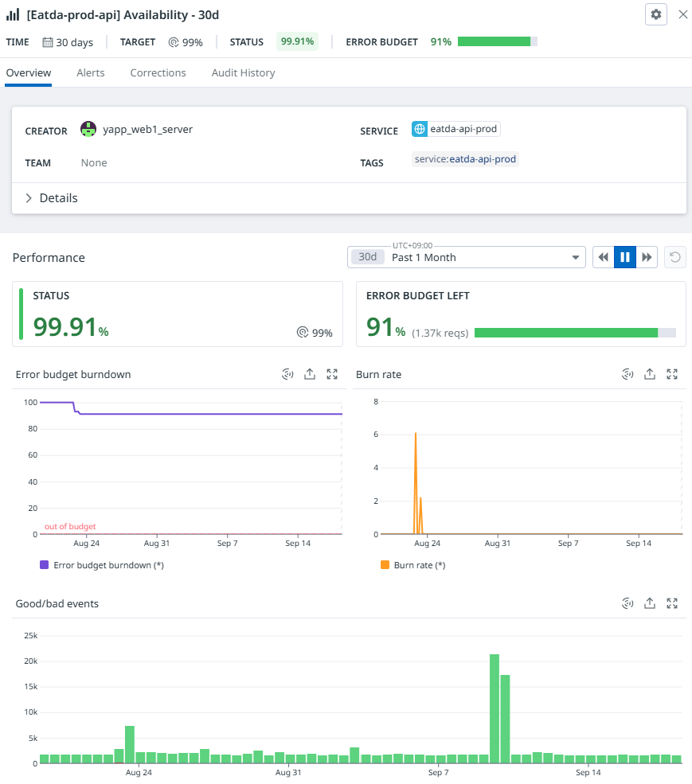The height and width of the screenshot is (784, 692).
Task: Open the Error budget burndown chart signal icon
Action: point(287,374)
